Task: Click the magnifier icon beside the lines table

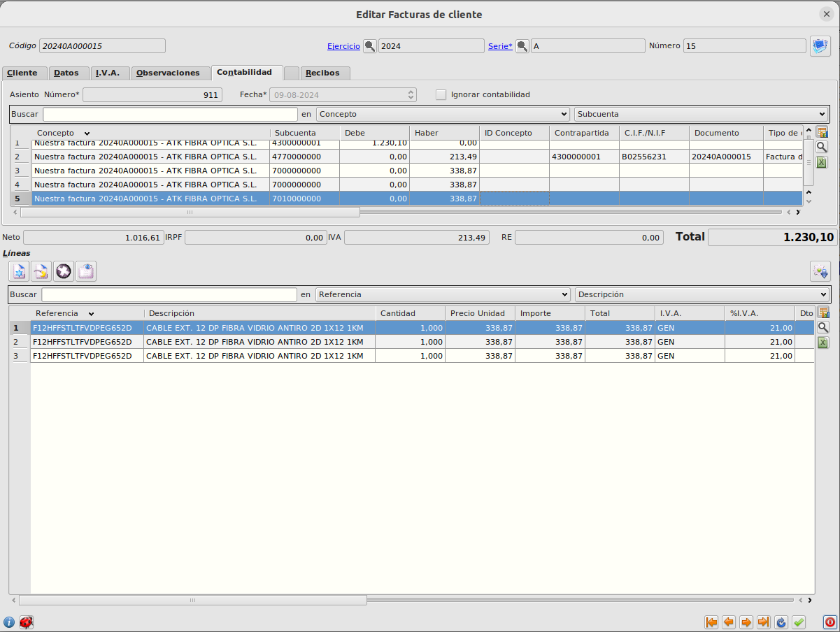Action: point(823,327)
